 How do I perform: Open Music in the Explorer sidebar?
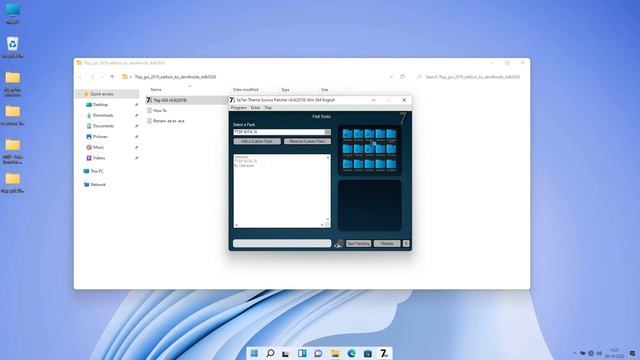[x=98, y=147]
